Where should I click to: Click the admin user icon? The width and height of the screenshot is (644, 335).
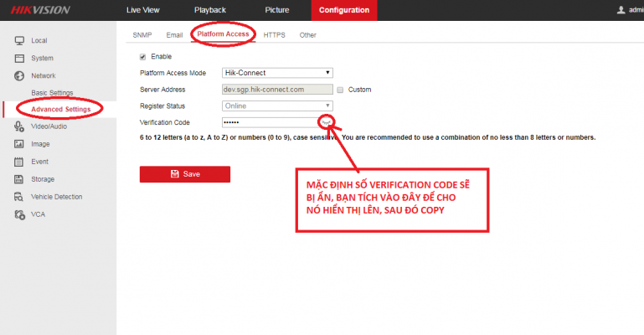(621, 10)
